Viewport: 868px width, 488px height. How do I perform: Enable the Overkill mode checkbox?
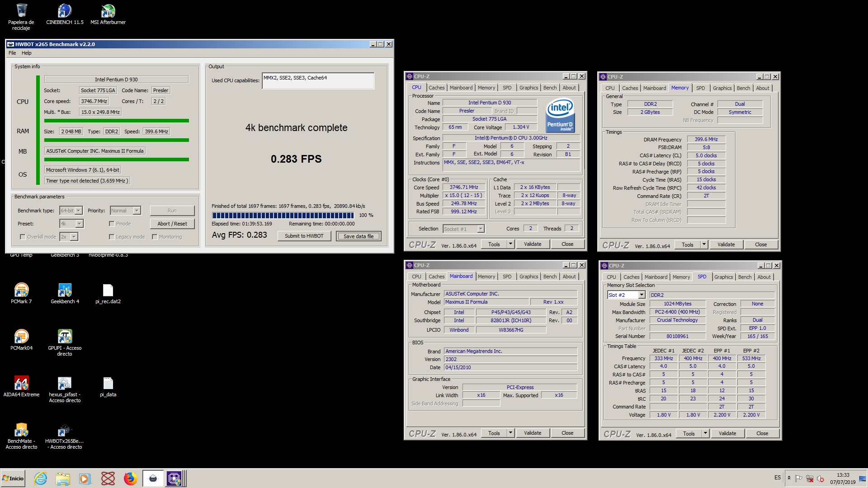22,237
